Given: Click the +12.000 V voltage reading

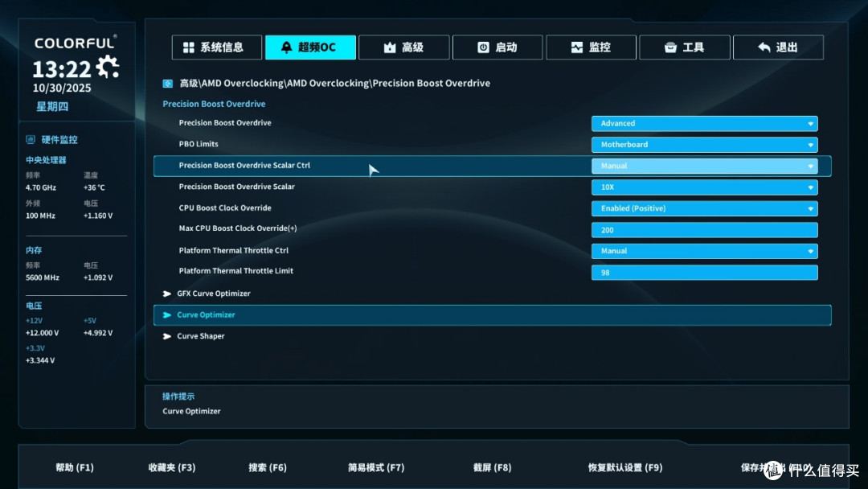Looking at the screenshot, I should pos(42,333).
